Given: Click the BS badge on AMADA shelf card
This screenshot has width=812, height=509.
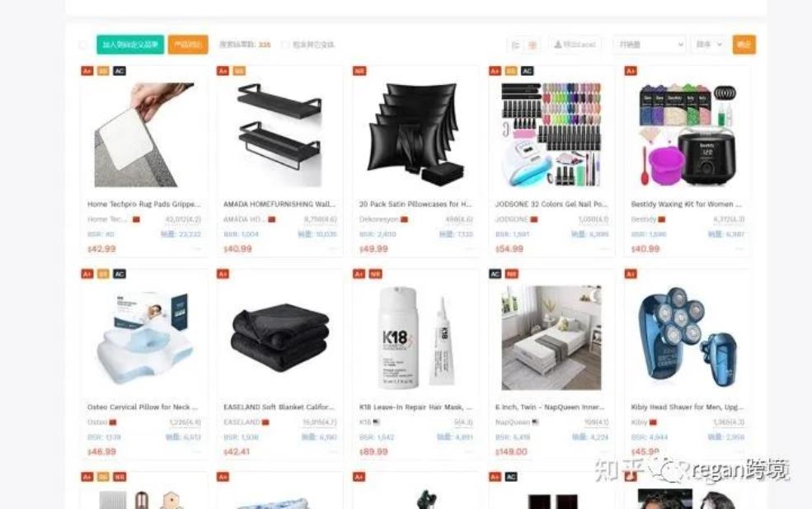Looking at the screenshot, I should [x=239, y=71].
